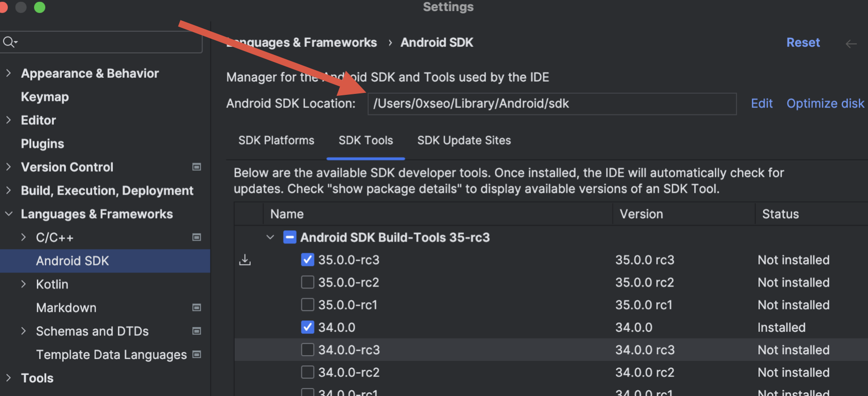Click the Schemas and DTDs project-level icon

[x=197, y=331]
